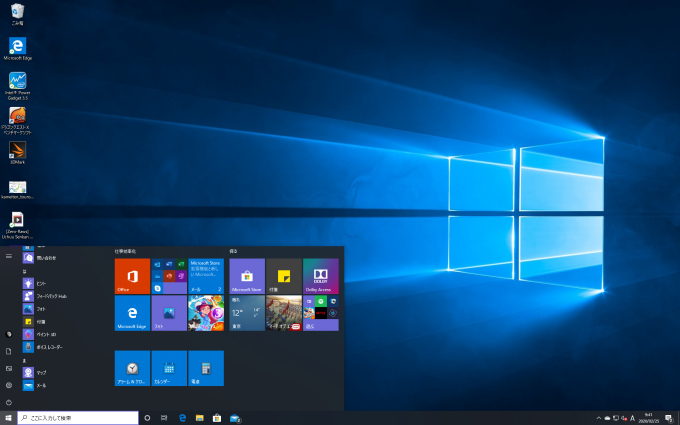
Task: Show hidden system tray icons
Action: (599, 418)
